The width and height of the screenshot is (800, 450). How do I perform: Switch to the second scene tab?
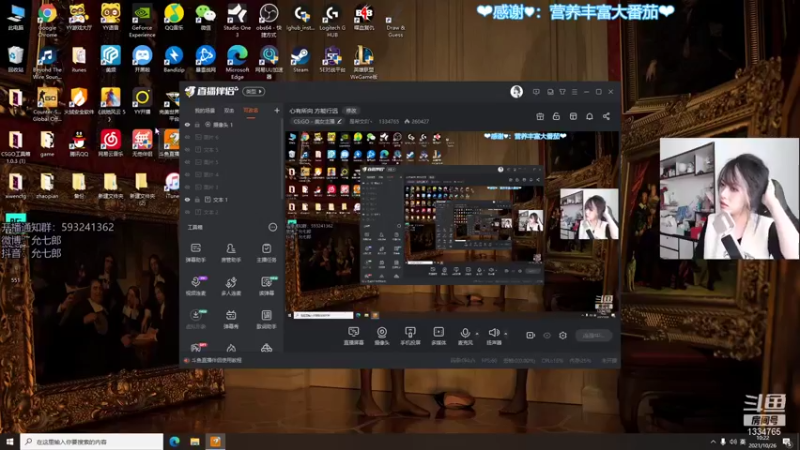pyautogui.click(x=229, y=111)
